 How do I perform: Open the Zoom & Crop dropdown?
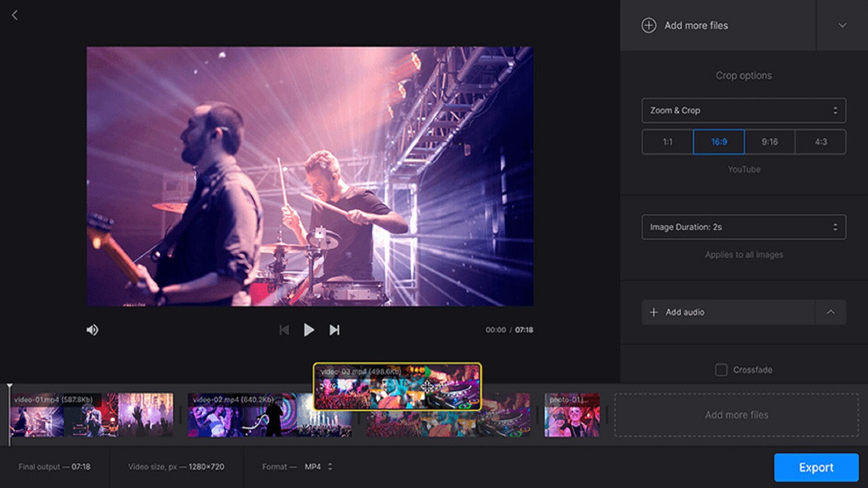[743, 110]
